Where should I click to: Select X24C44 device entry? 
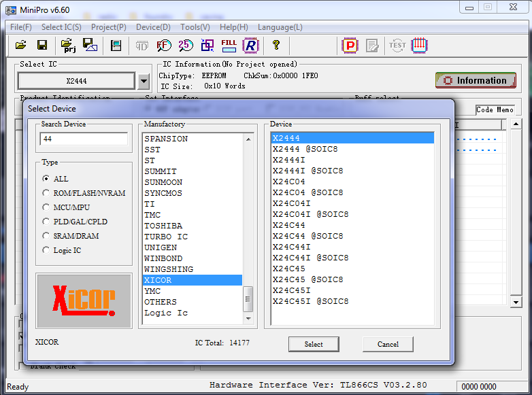(352, 225)
